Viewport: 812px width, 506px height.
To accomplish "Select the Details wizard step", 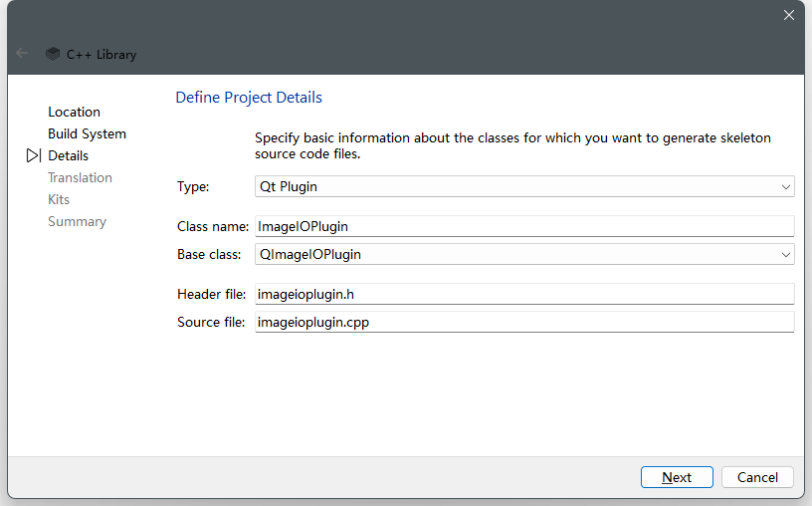I will [x=68, y=155].
